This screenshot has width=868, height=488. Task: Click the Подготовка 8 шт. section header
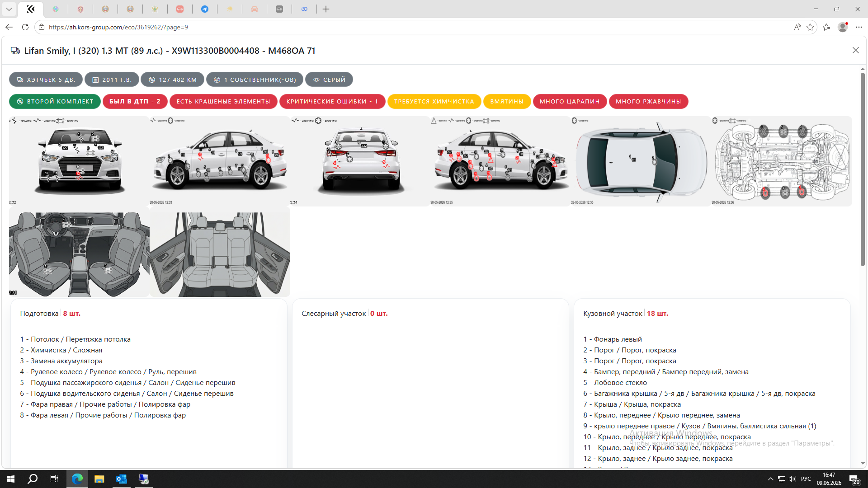pos(50,314)
